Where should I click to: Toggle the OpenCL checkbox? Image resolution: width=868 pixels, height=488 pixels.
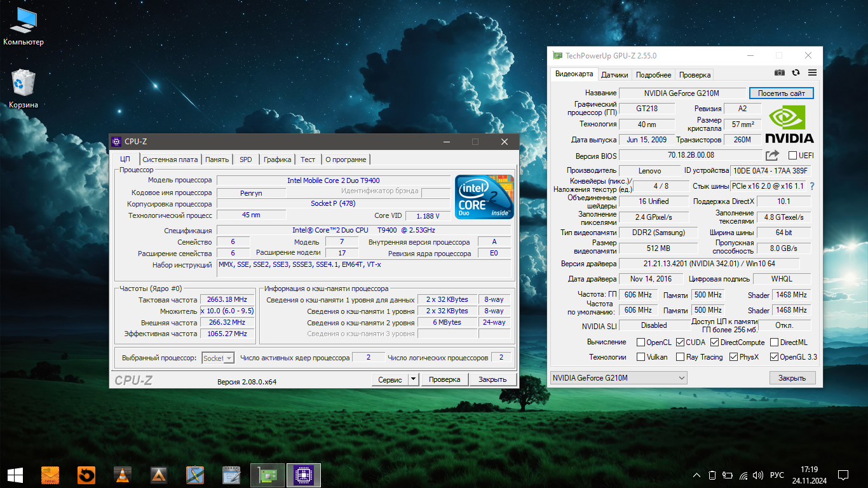641,342
